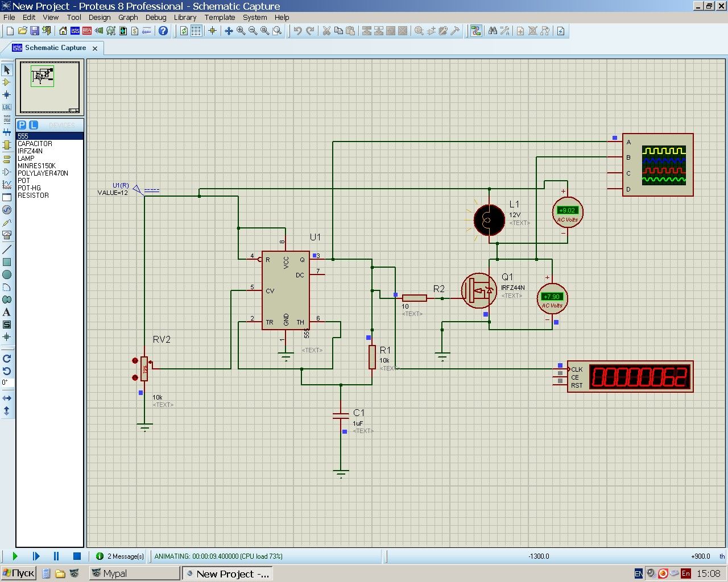Toggle the grid display toolbar button
The width and height of the screenshot is (728, 582).
tap(196, 31)
